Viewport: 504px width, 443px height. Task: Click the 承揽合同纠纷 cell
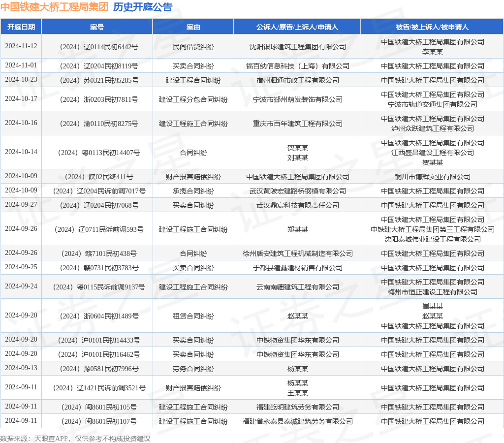click(x=193, y=191)
